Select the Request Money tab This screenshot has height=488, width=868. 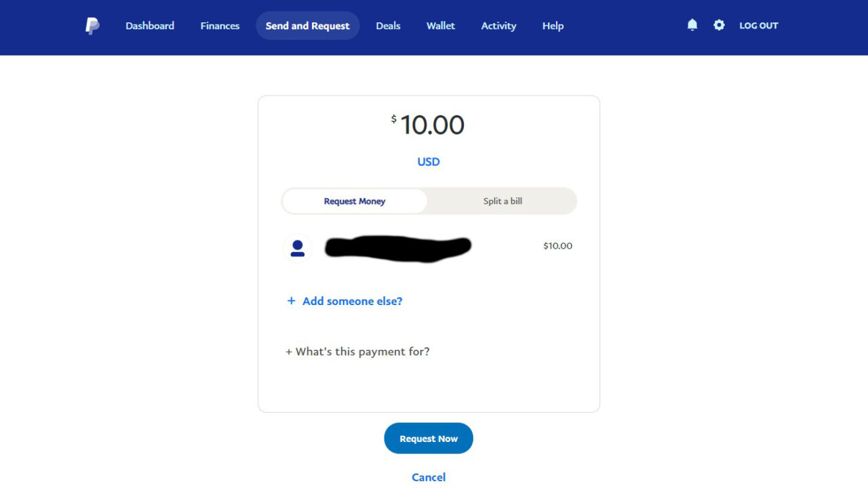tap(354, 201)
